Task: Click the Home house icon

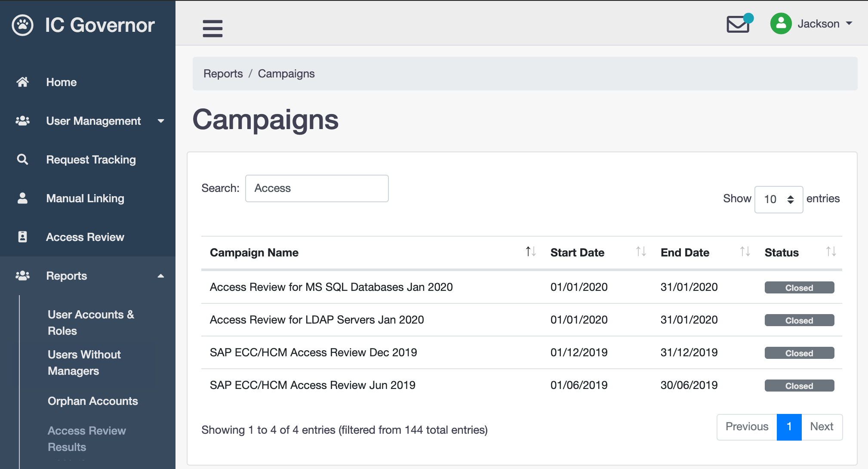Action: (22, 82)
